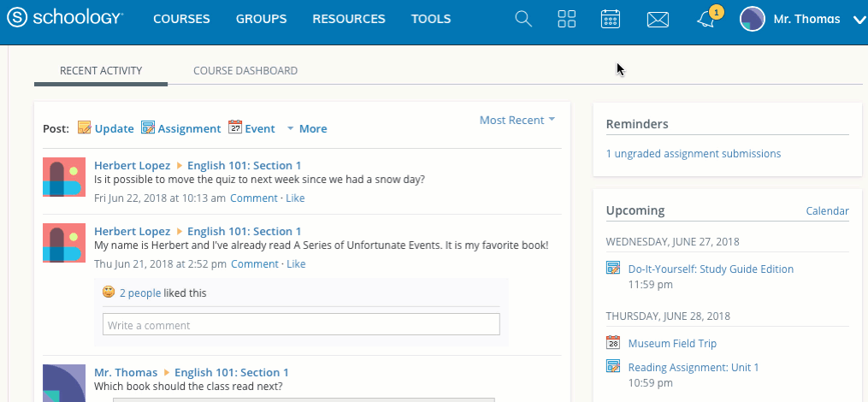Click the Write a comment field
Screen dimensions: 868x402
(x=301, y=325)
